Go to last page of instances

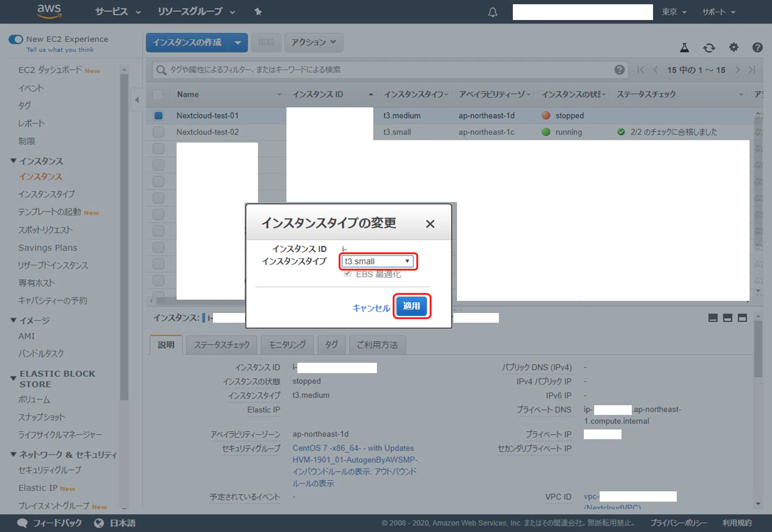tap(752, 70)
